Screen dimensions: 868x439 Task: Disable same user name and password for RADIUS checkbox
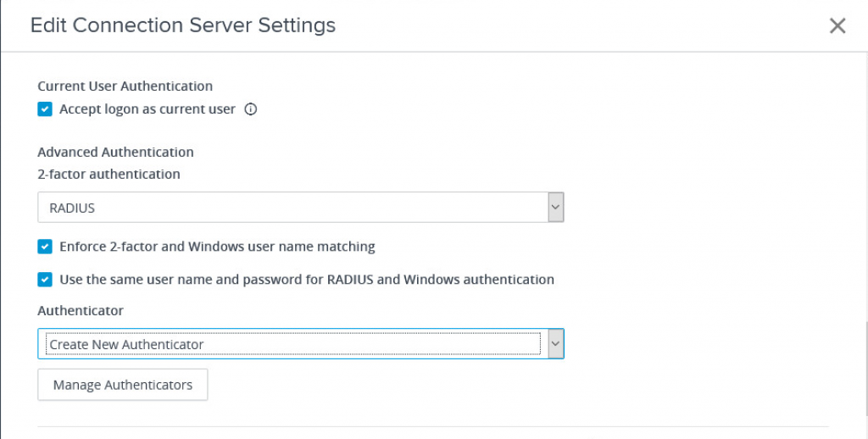(x=45, y=279)
